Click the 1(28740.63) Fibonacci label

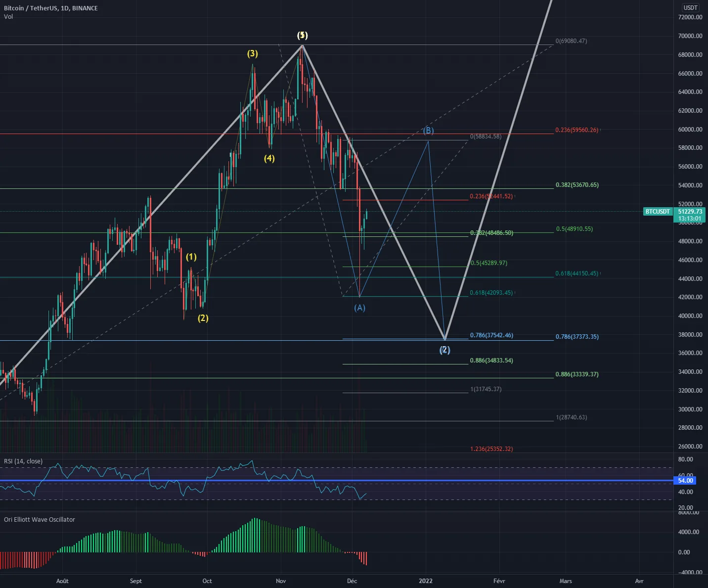[572, 417]
